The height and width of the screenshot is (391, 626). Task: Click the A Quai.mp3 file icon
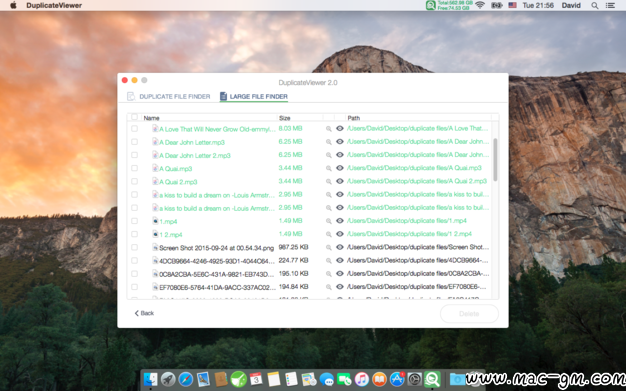point(155,168)
